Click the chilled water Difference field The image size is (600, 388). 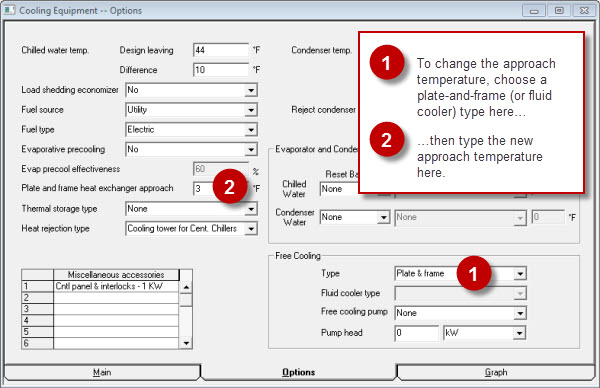tap(221, 70)
